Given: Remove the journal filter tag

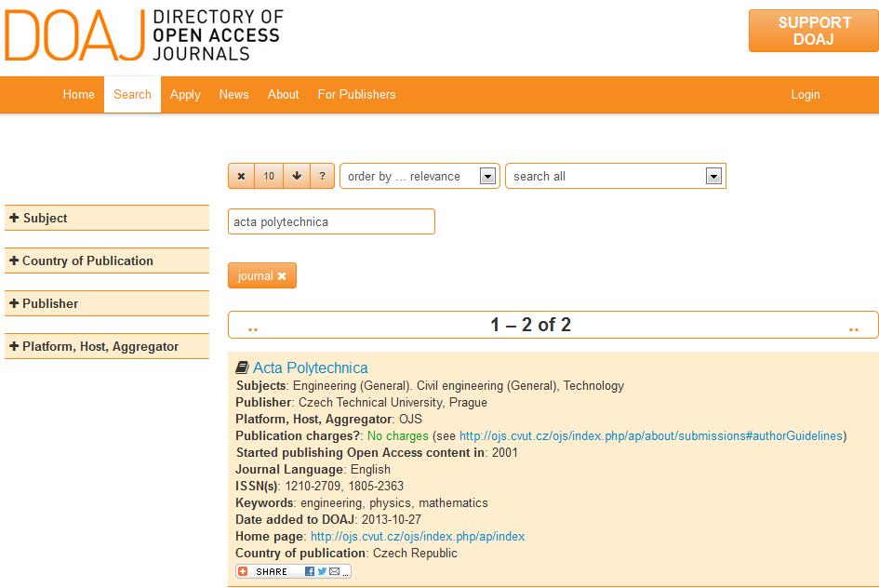Looking at the screenshot, I should click(282, 275).
